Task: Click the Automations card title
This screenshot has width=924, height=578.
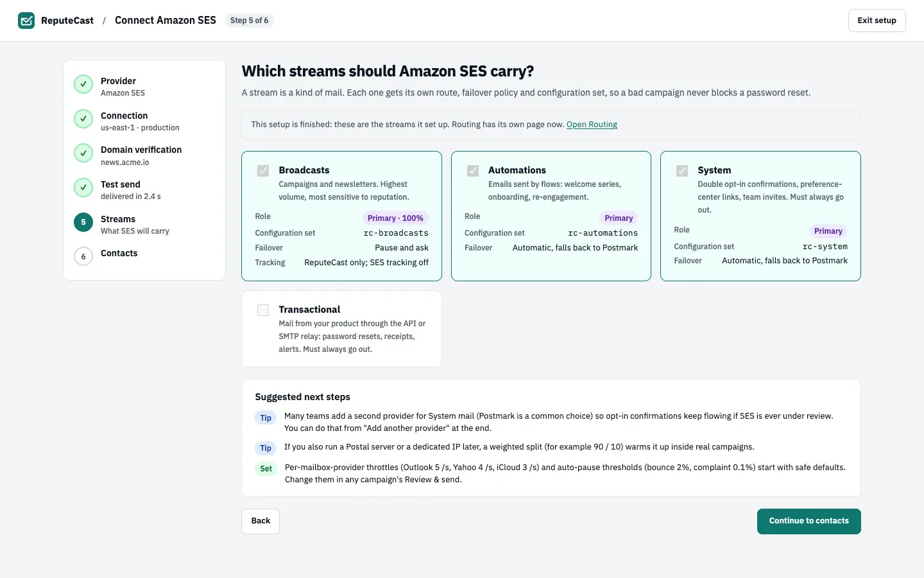Action: 517,170
